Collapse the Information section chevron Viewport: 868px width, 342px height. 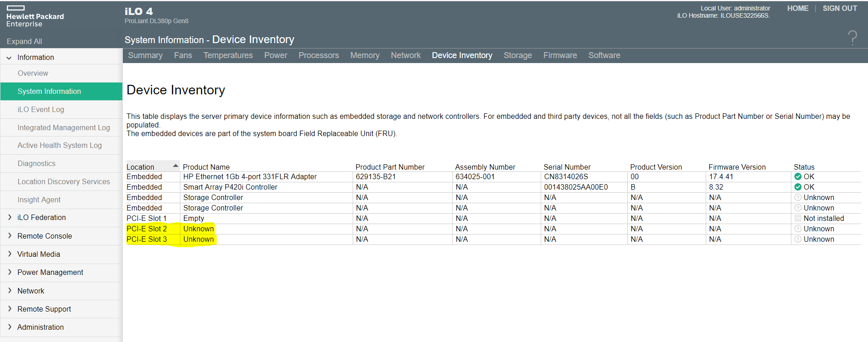pyautogui.click(x=9, y=58)
